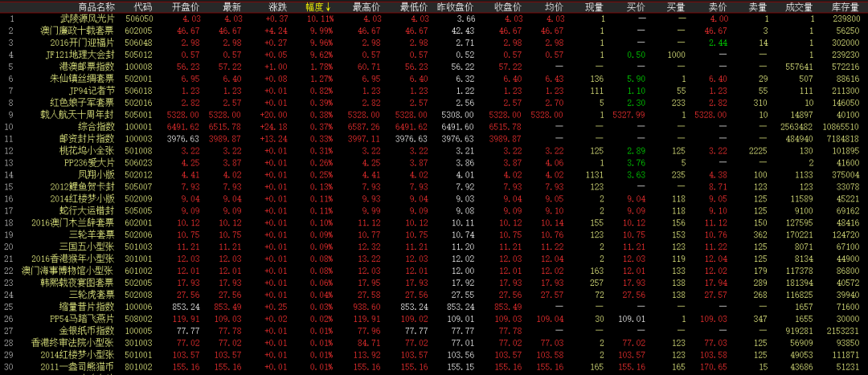Select the JF121地理大会封 row

coord(434,55)
